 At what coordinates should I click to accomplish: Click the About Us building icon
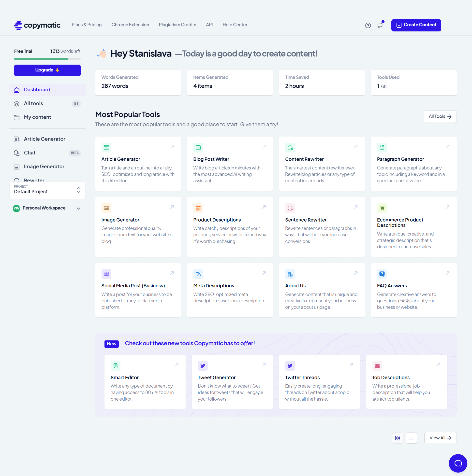coord(290,274)
